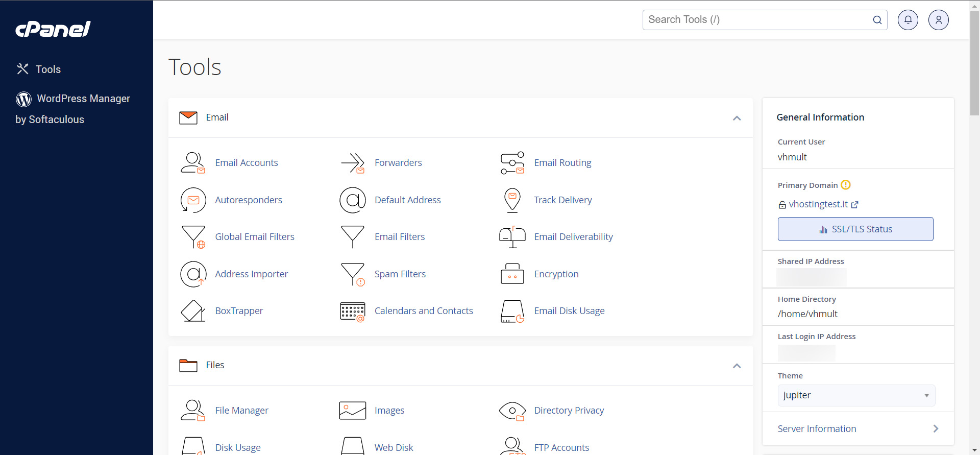Click the search magnifier icon

[877, 20]
